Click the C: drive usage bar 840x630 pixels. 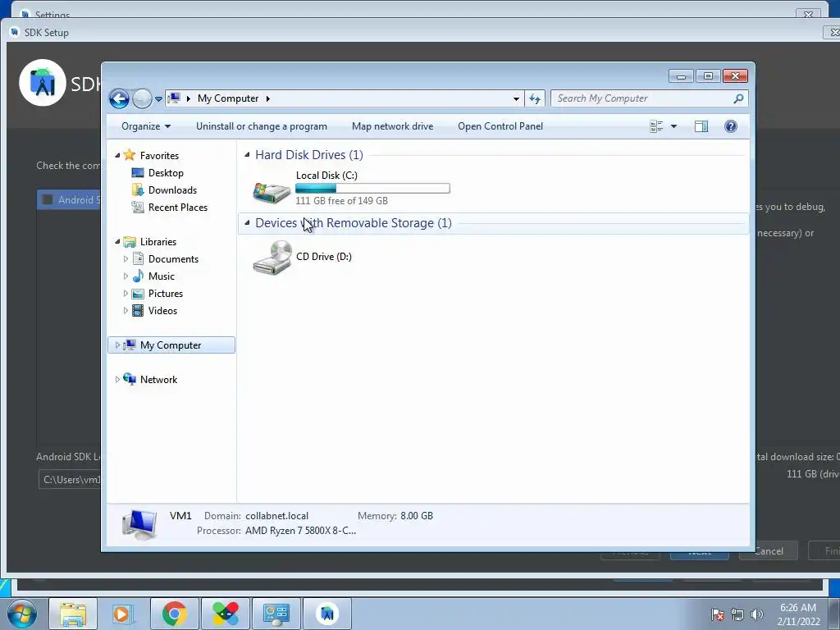(x=373, y=188)
